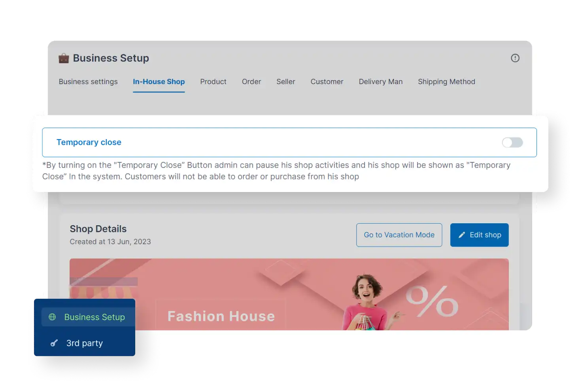The image size is (580, 392).
Task: Select the key icon beside 3rd party
Action: (53, 343)
